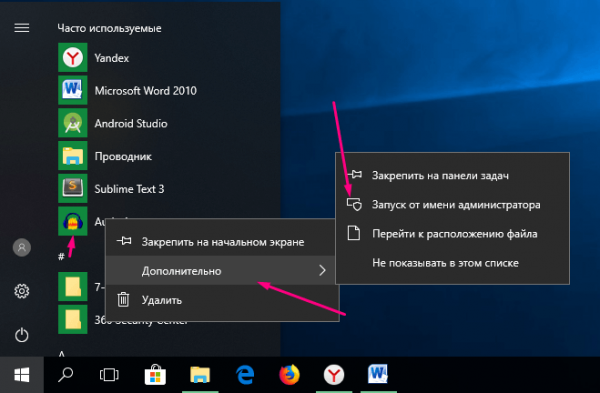Switch to Word on the taskbar
The height and width of the screenshot is (393, 600).
coord(378,374)
